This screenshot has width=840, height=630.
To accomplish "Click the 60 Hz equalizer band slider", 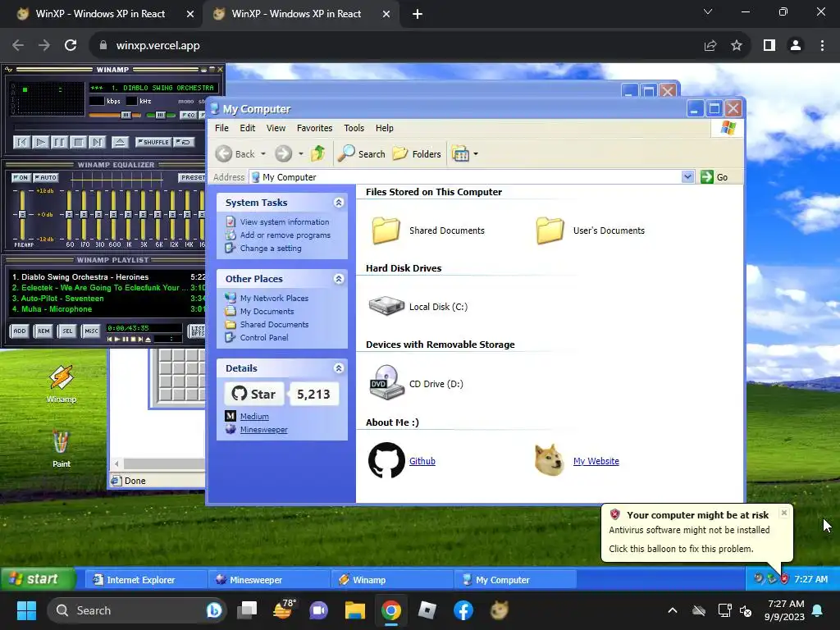I will [69, 214].
